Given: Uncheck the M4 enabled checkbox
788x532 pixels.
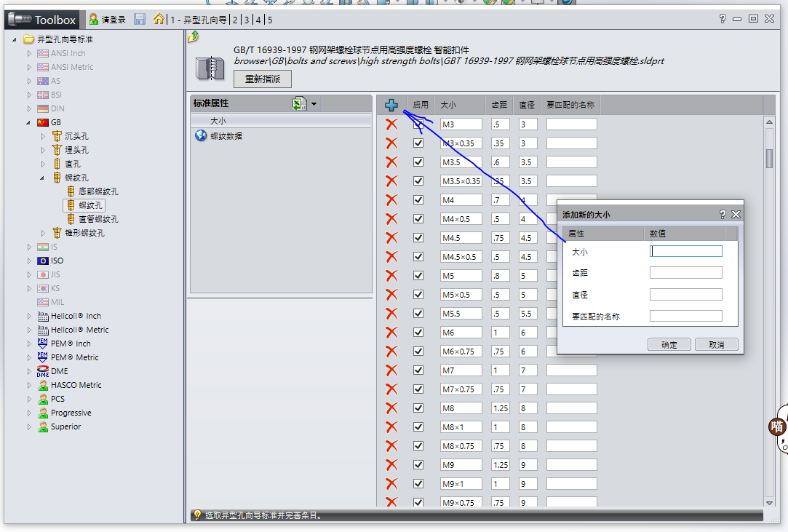Looking at the screenshot, I should pos(418,199).
